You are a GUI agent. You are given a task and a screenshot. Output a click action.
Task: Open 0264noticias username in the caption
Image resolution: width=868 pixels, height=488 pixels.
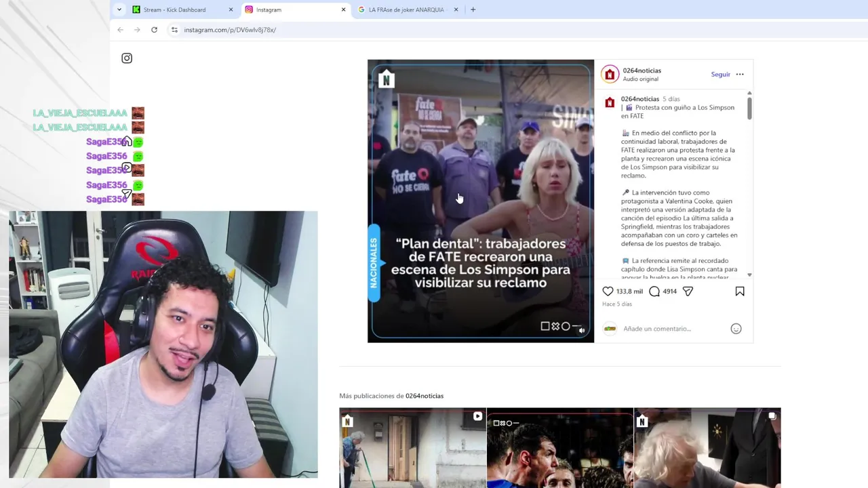coord(639,99)
